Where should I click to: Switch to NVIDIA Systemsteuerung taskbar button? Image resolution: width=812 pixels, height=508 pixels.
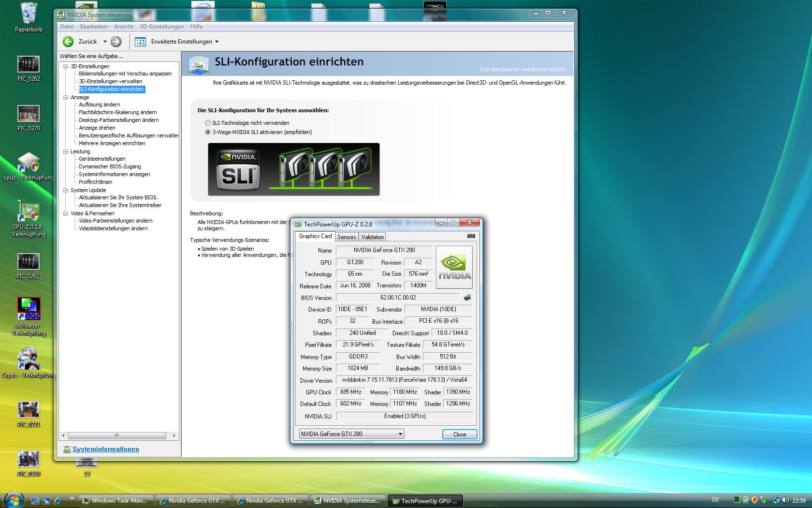[348, 501]
